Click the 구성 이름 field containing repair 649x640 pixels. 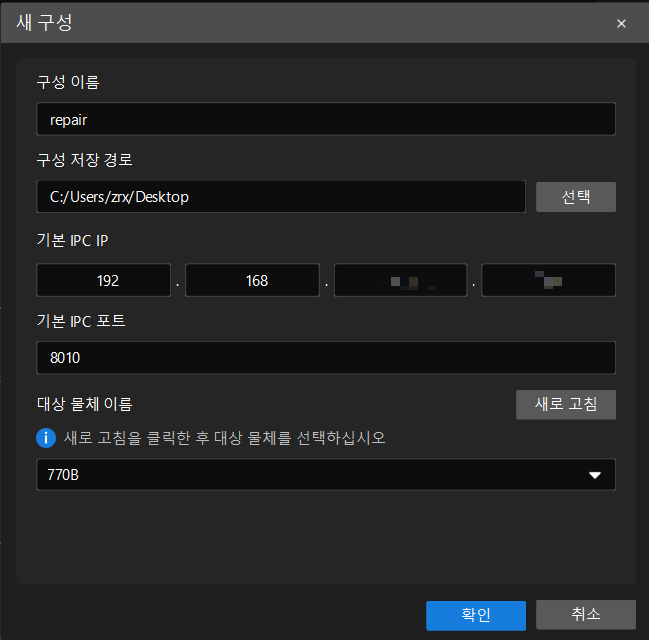pos(326,119)
